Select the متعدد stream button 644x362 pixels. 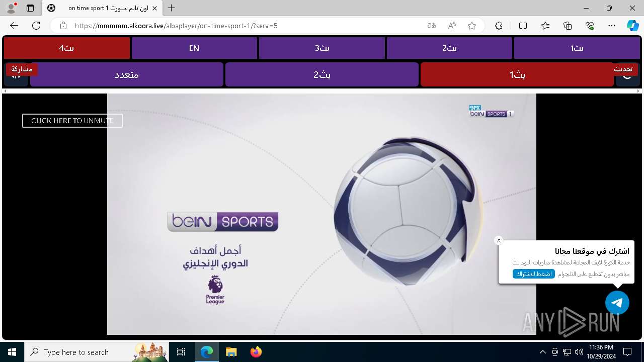coord(127,74)
